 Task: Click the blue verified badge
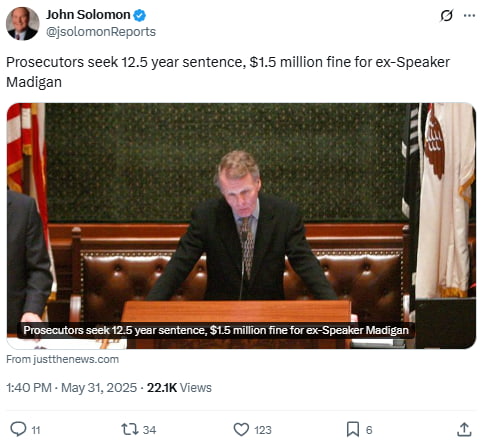coord(140,15)
